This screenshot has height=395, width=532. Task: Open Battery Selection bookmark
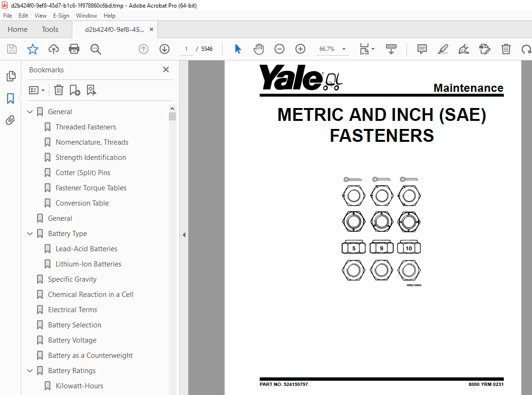(x=75, y=325)
